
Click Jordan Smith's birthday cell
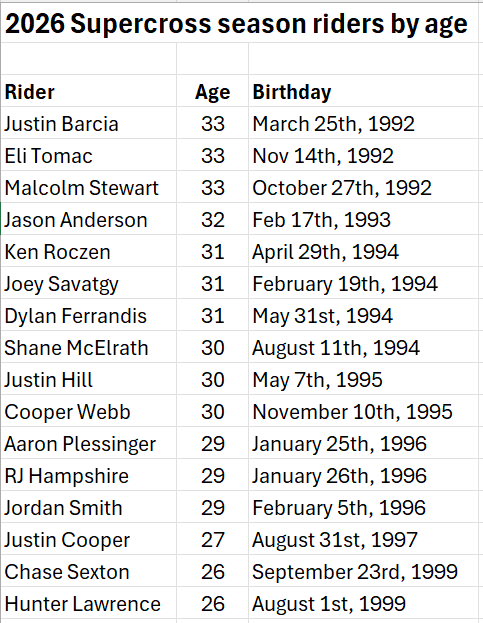click(363, 507)
